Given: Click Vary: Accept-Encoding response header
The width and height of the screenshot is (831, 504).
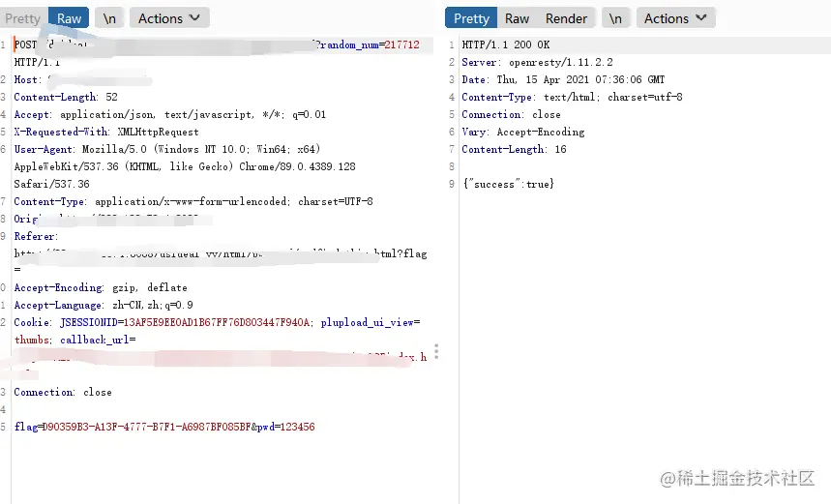Looking at the screenshot, I should [x=523, y=132].
